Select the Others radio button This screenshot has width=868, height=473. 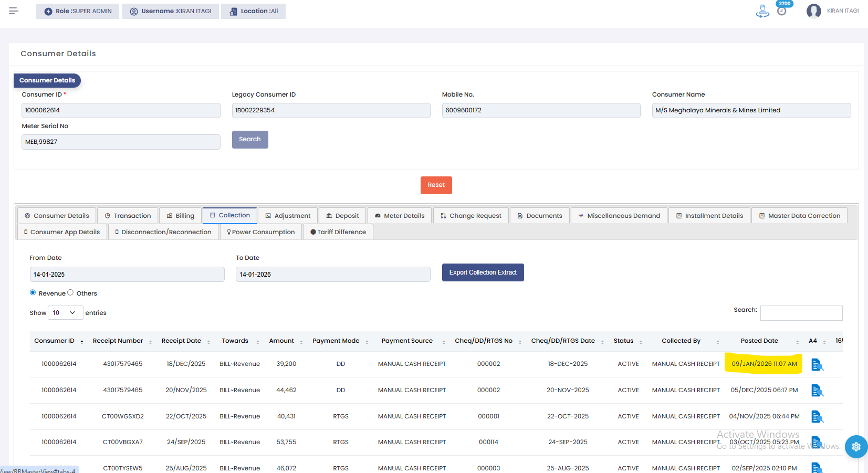click(x=70, y=292)
